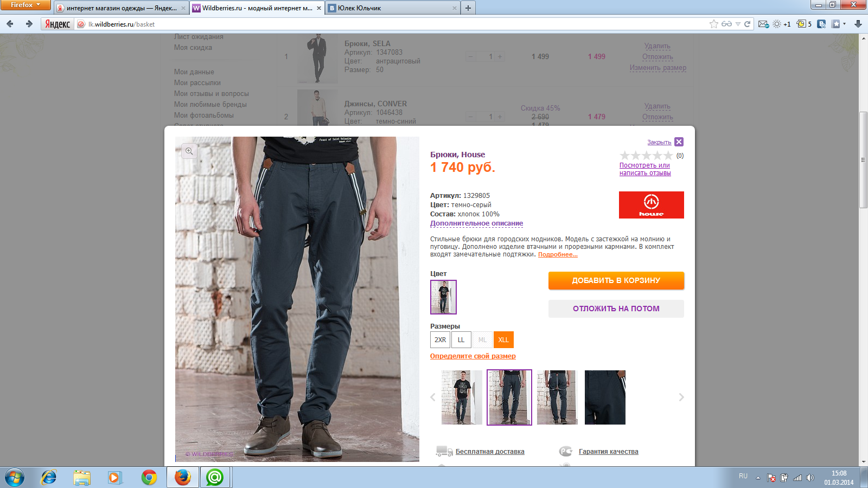868x488 pixels.
Task: Switch to the Wildberries.ru tab
Action: [257, 8]
